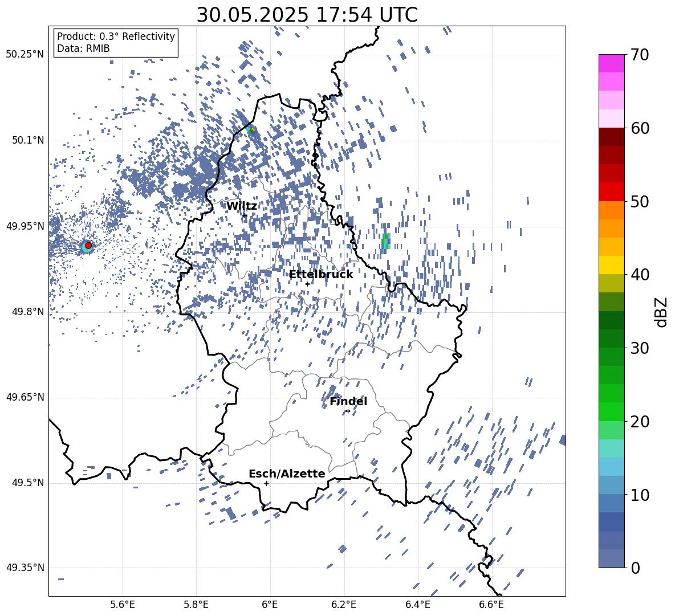Click the light blue swatch just above 10
This screenshot has width=675, height=616.
[x=611, y=485]
